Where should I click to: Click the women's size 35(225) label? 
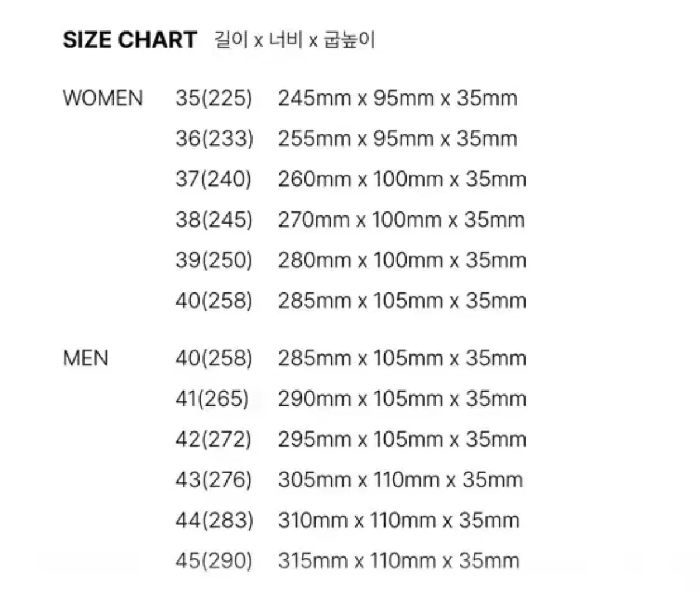point(213,98)
